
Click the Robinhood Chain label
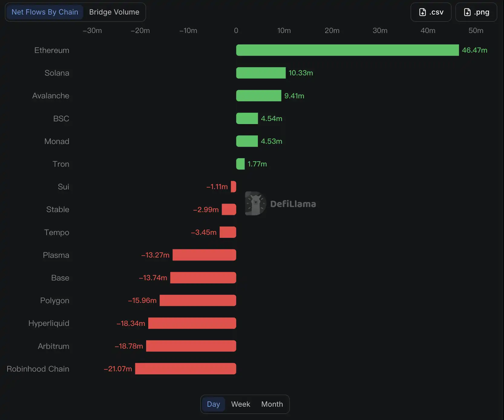tap(38, 369)
